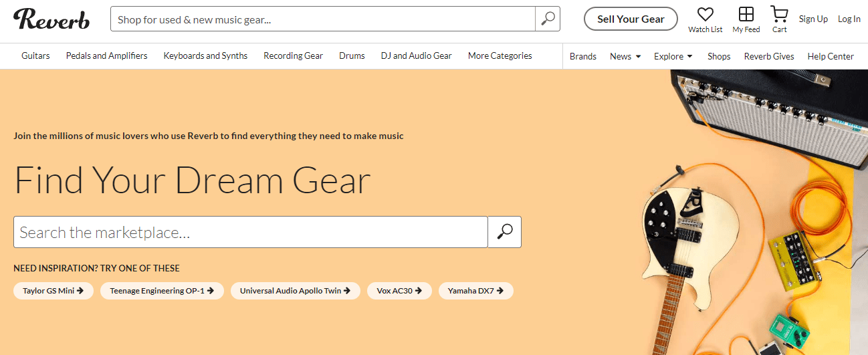Click the Sign Up link

(x=813, y=19)
